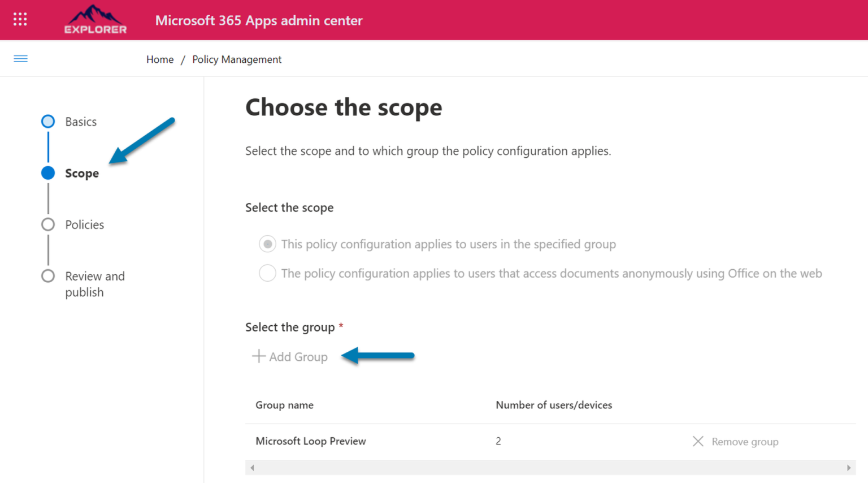This screenshot has height=483, width=868.
Task: Click the filled Scope step indicator
Action: click(48, 173)
